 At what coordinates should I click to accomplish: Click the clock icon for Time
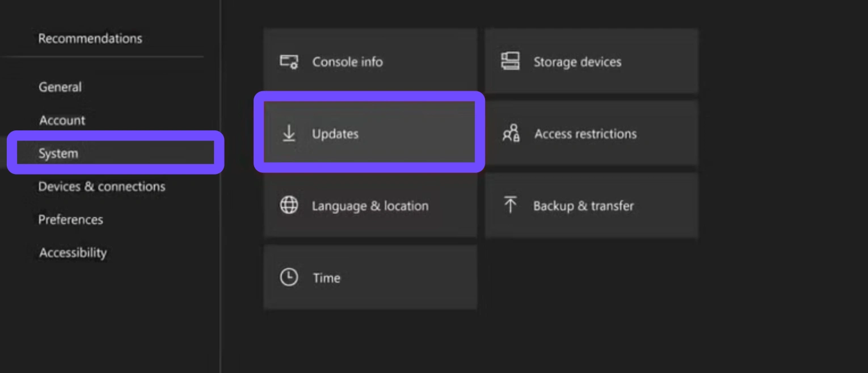tap(289, 277)
